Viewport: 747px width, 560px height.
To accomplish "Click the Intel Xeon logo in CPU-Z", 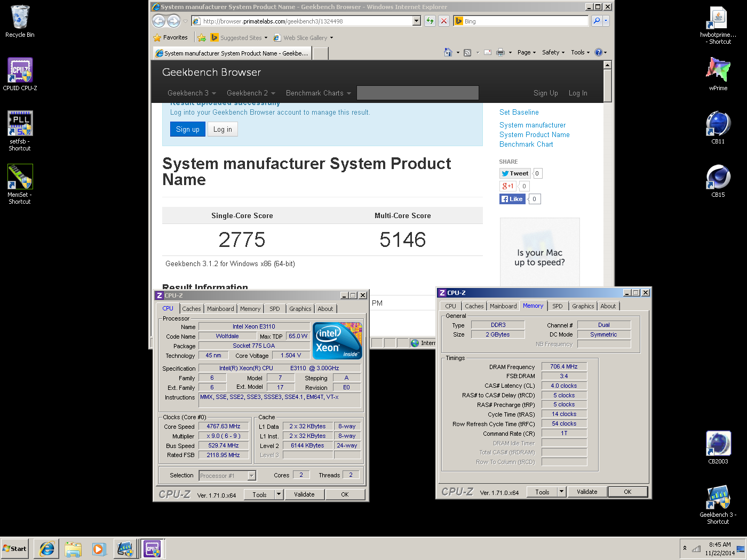I will 338,340.
